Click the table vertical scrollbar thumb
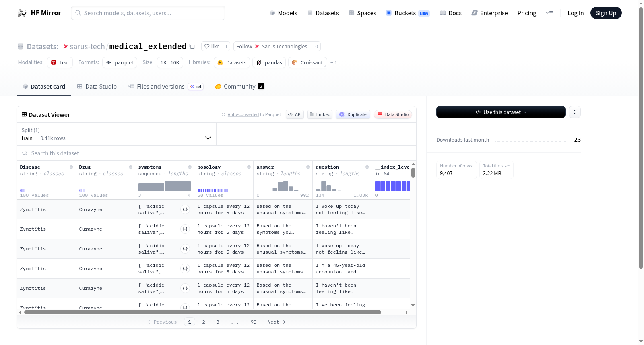Viewport: 644px width, 345px height. coord(413,173)
